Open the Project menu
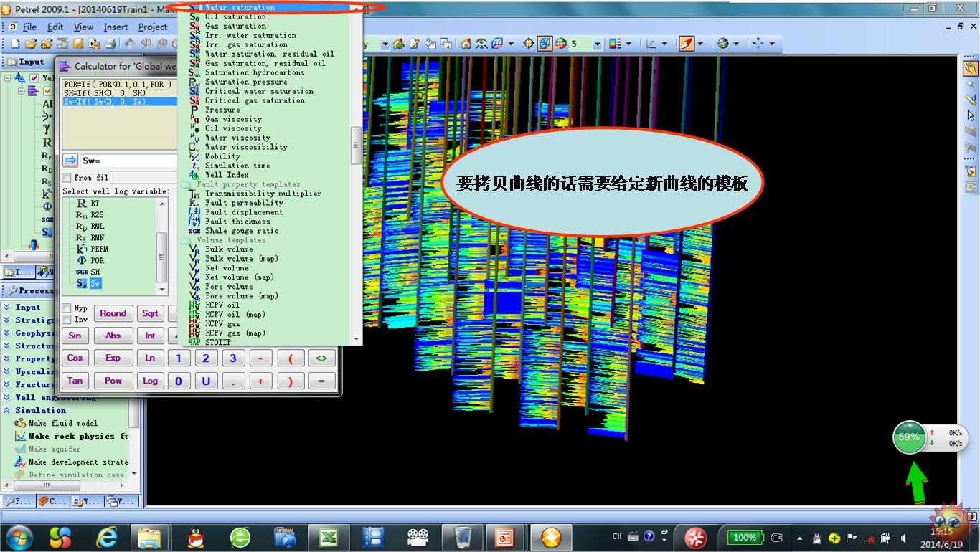The width and height of the screenshot is (980, 552). pyautogui.click(x=153, y=27)
